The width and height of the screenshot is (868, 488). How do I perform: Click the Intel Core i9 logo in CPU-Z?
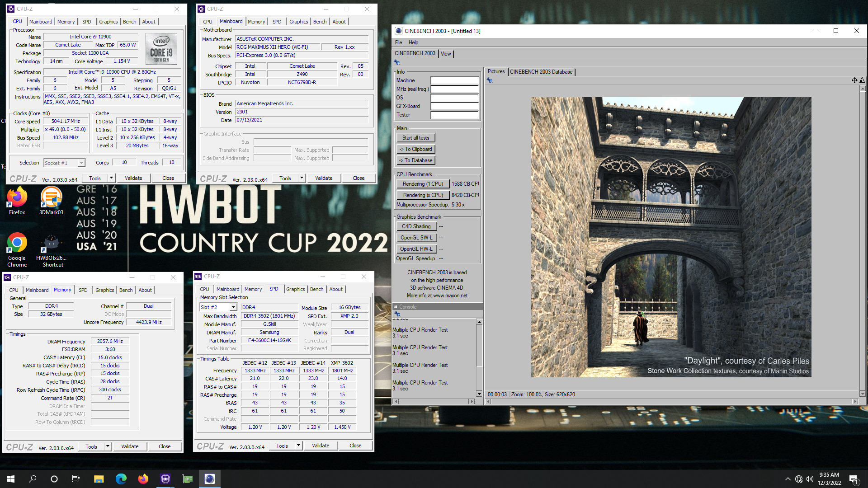161,48
